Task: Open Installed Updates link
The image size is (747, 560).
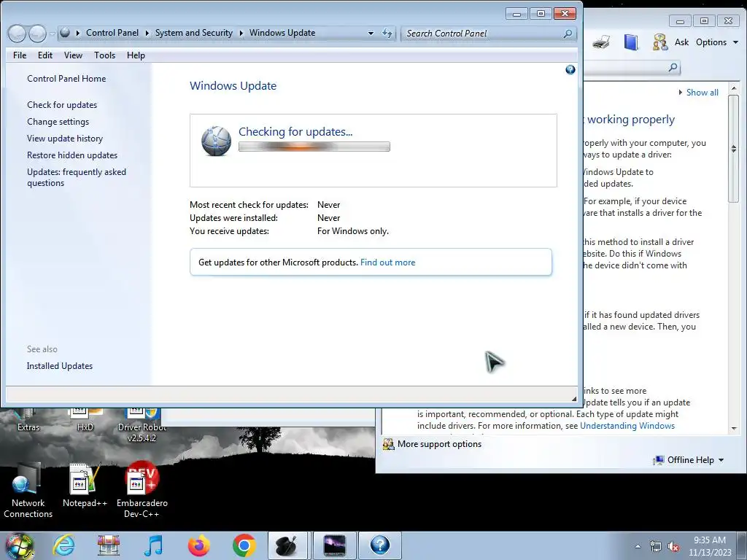Action: (x=60, y=366)
